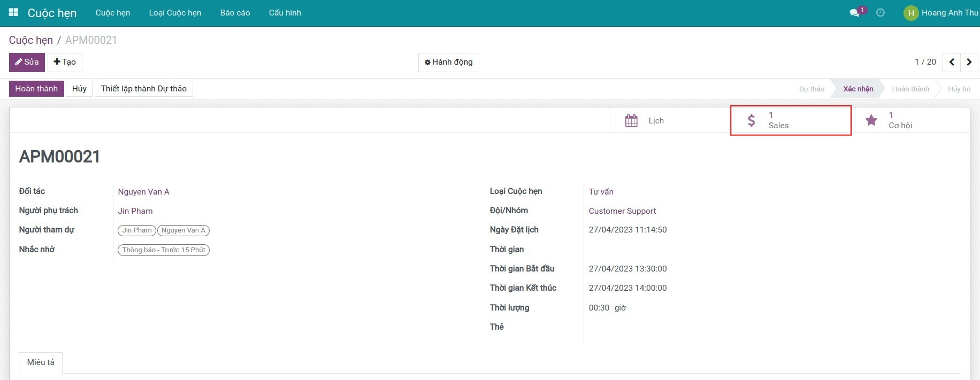Image resolution: width=980 pixels, height=380 pixels.
Task: Go to the next record arrow
Action: (969, 62)
